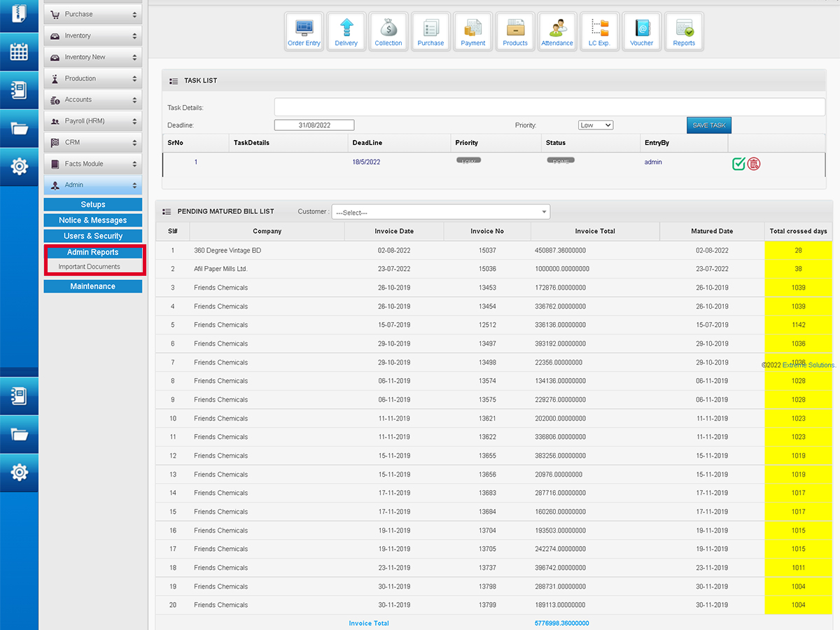Screen dimensions: 840x630
Task: Open the Reports shortcut icon
Action: (x=684, y=31)
